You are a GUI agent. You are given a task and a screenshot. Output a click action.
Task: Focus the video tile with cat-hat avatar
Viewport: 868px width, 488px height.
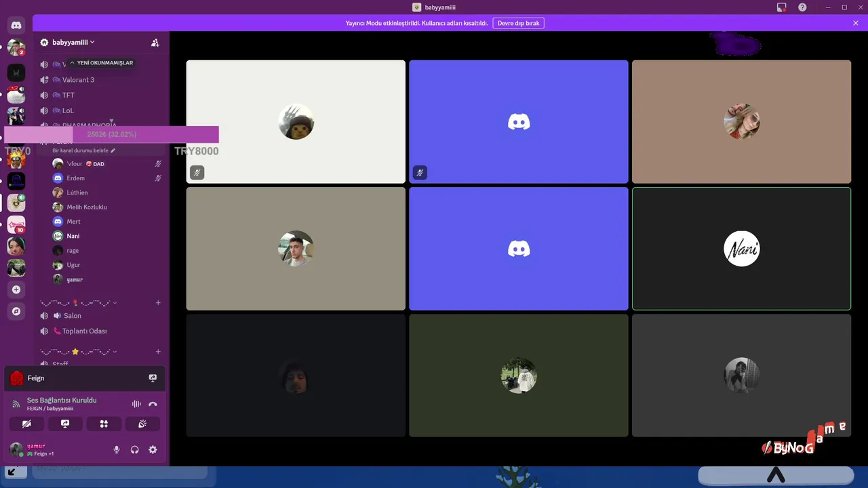[296, 122]
